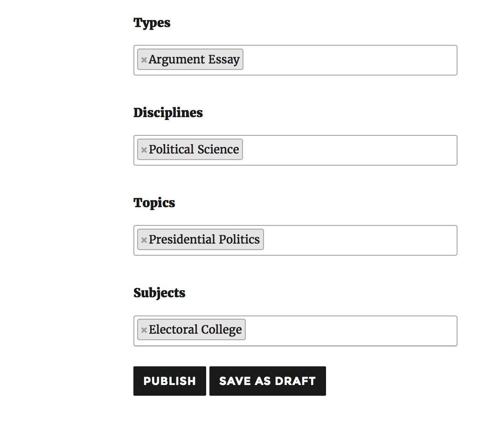Image resolution: width=486 pixels, height=448 pixels.
Task: Click the Subjects heading label
Action: [160, 293]
